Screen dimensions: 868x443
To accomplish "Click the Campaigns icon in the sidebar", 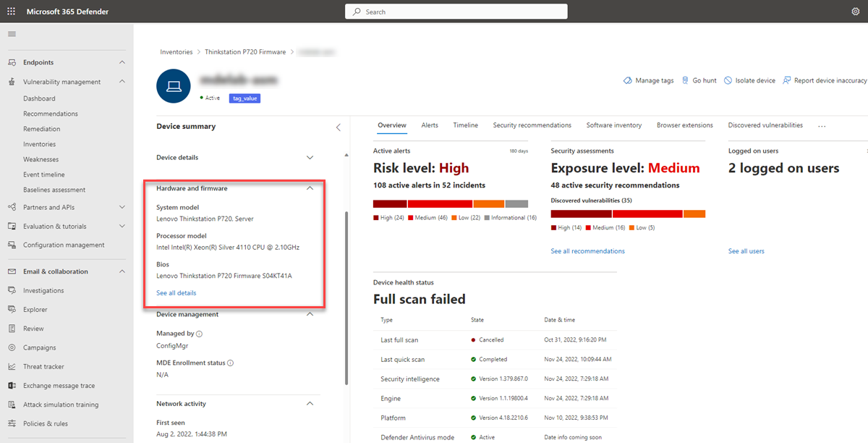I will (12, 347).
